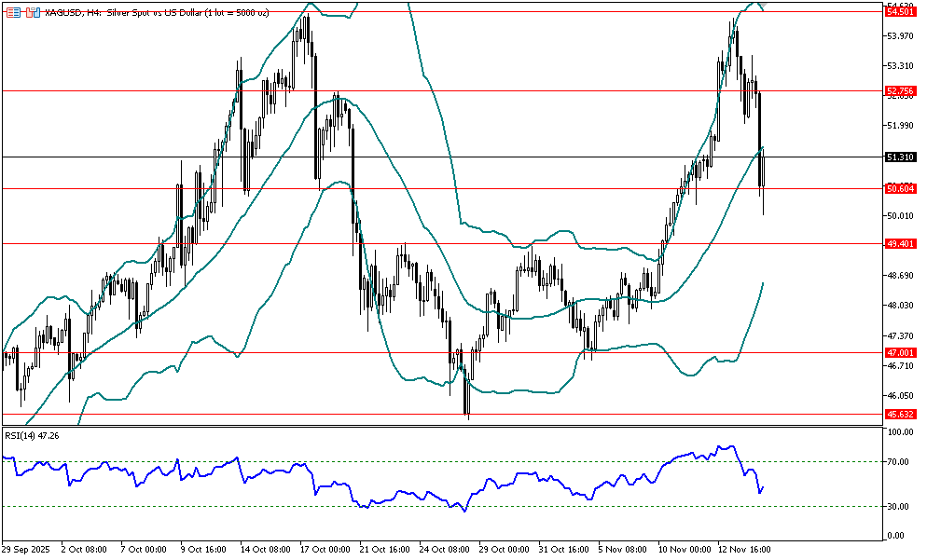This screenshot has height=560, width=927.
Task: Click the RSI 100.00 scale value
Action: 899,433
